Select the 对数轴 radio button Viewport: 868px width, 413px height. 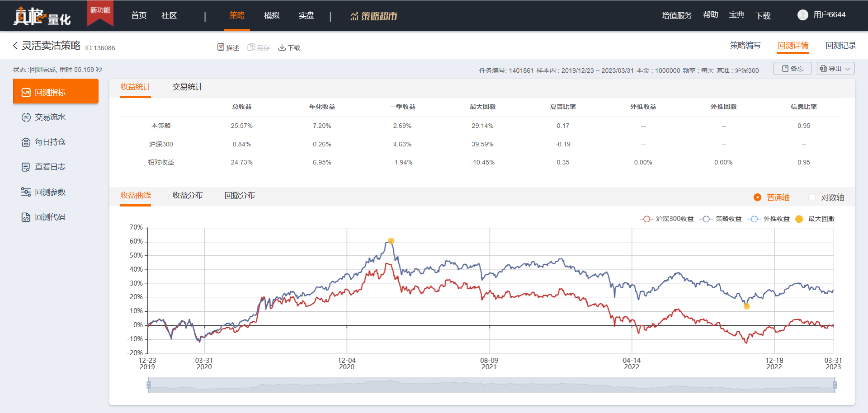click(x=812, y=197)
